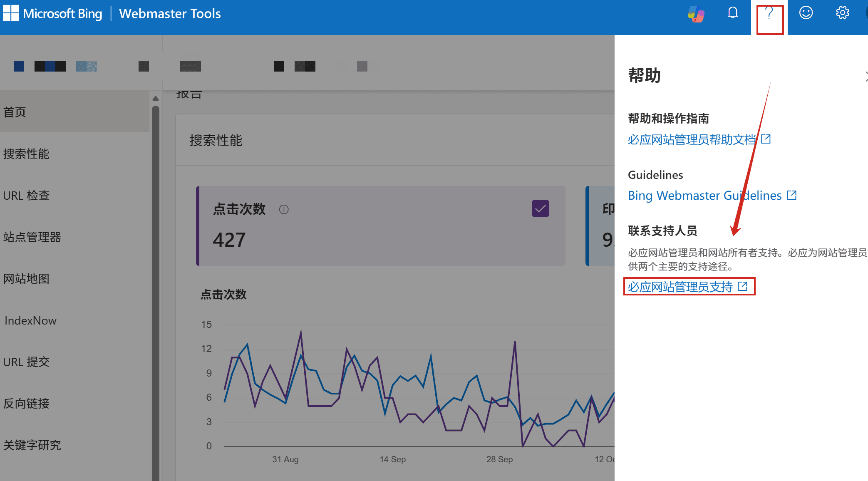Click the Microsoft Bing logo
The width and height of the screenshot is (868, 481).
[x=53, y=14]
